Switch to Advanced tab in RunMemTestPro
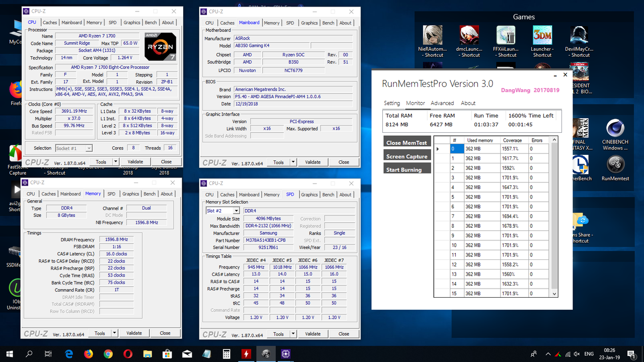644x362 pixels. [x=442, y=103]
